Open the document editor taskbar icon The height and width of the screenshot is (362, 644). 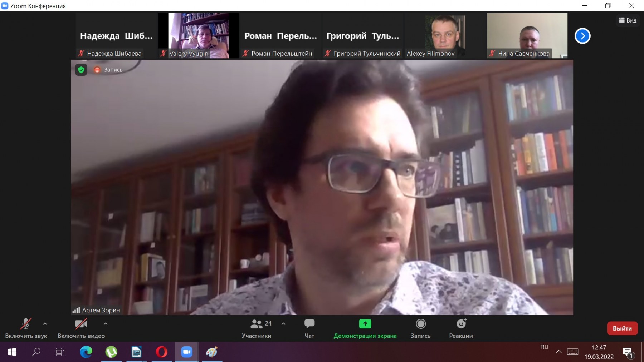[136, 352]
